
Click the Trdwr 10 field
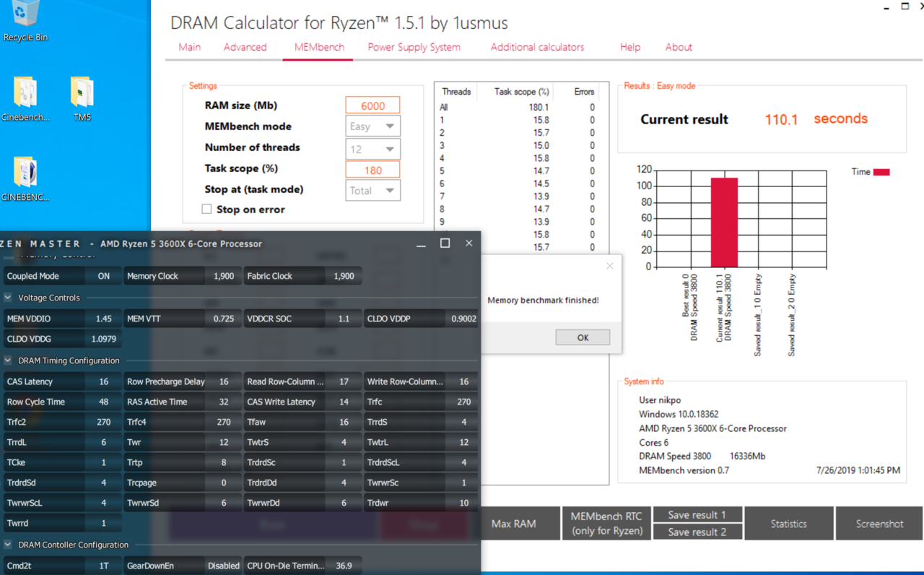(x=422, y=503)
